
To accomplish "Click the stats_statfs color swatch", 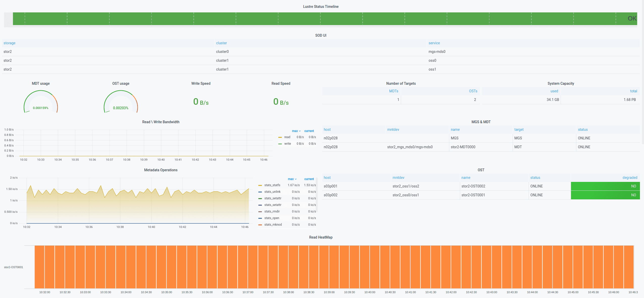I will (x=260, y=185).
